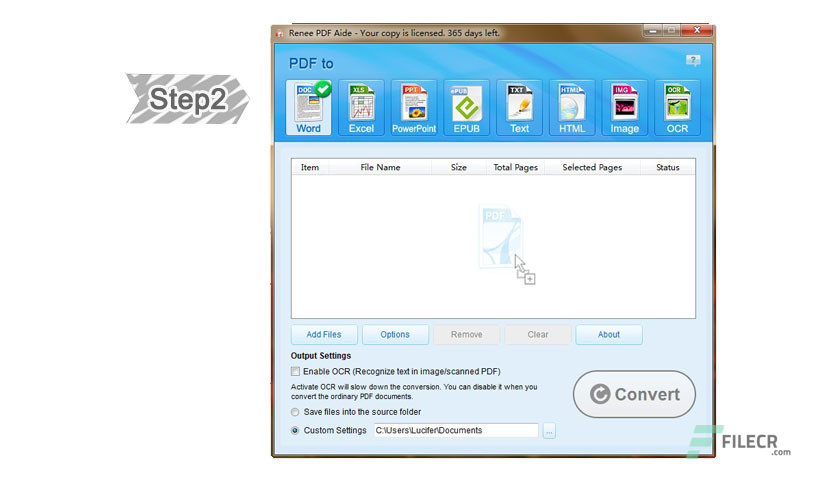
Task: Start conversion with the Convert button
Action: click(x=634, y=394)
